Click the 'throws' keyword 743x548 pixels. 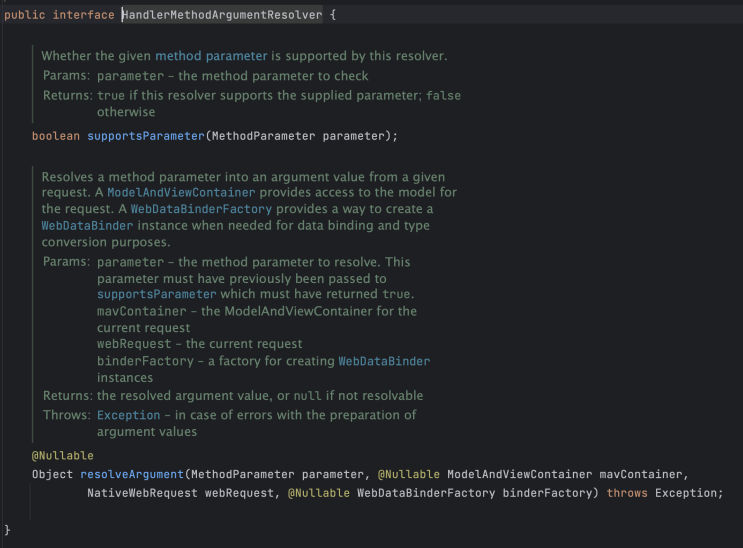pos(627,493)
